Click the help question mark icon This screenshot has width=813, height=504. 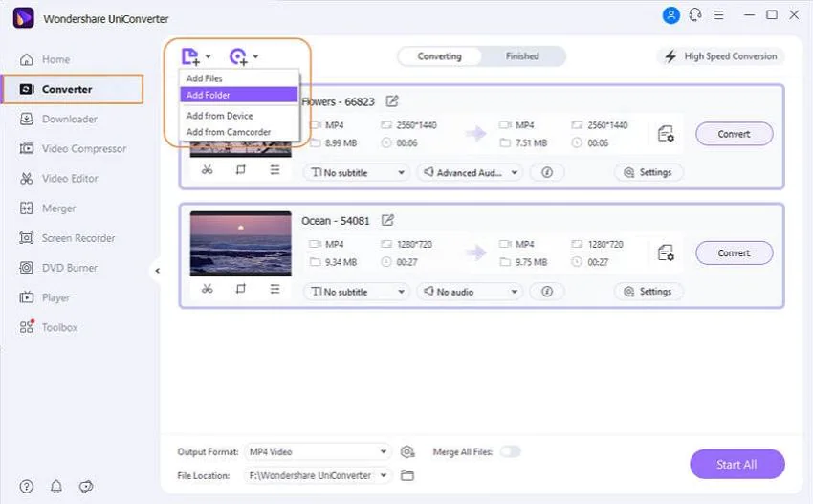coord(27,487)
